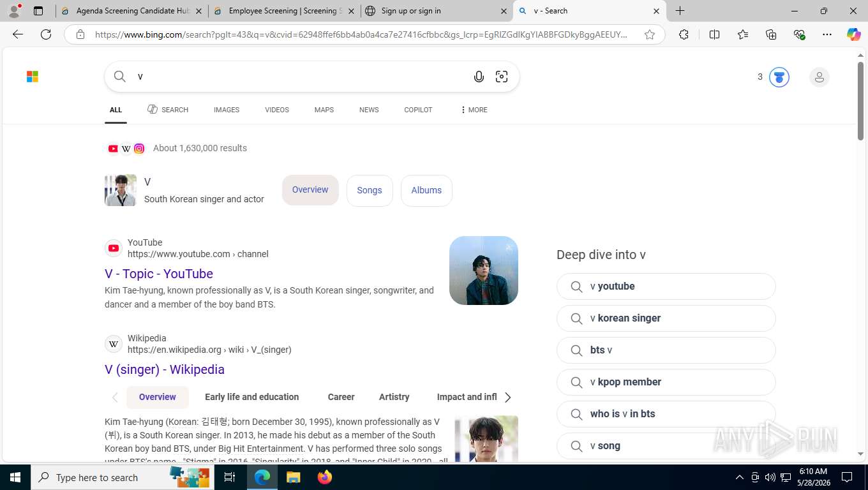Open File Explorer from the taskbar
This screenshot has height=490, width=868.
coord(293,477)
